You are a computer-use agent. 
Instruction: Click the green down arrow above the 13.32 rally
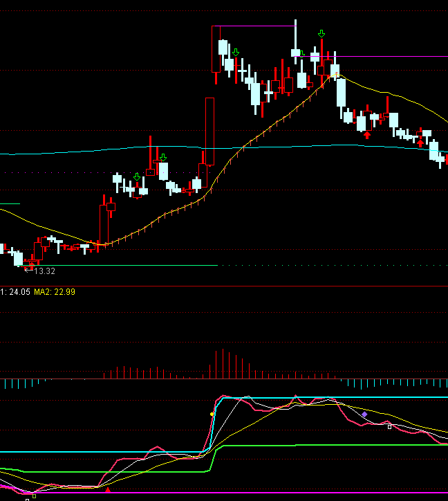click(162, 158)
